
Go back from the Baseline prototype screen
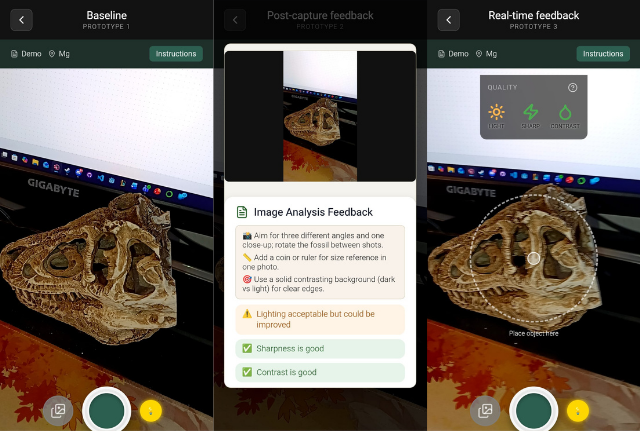pyautogui.click(x=23, y=20)
